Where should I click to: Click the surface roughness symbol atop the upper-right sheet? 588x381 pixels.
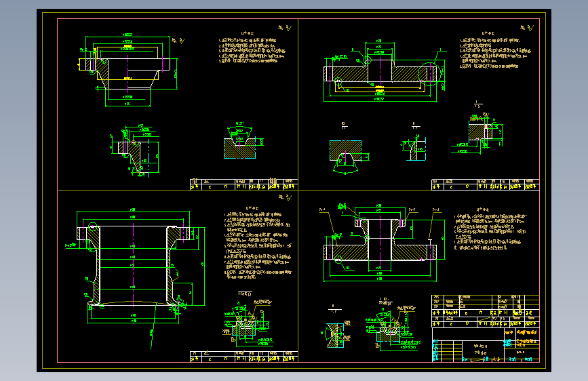coord(527,28)
